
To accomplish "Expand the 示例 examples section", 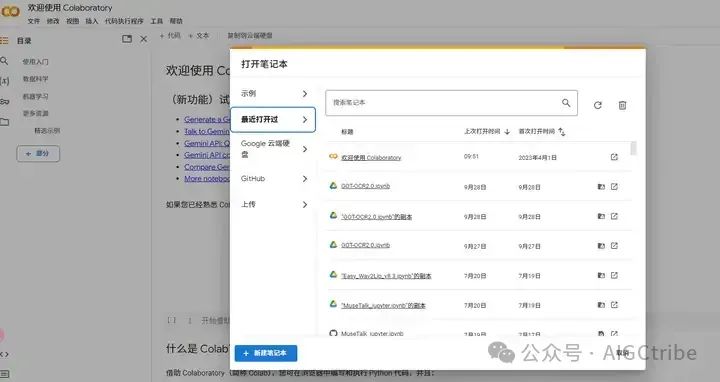I will (273, 94).
